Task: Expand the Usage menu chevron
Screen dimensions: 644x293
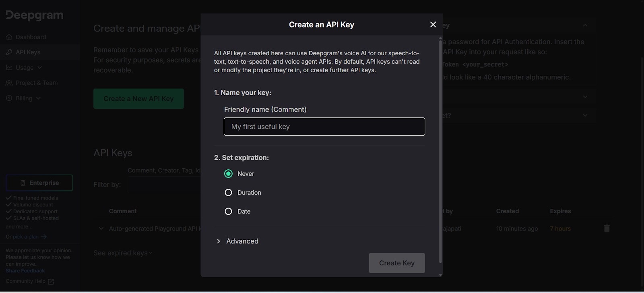Action: 39,68
